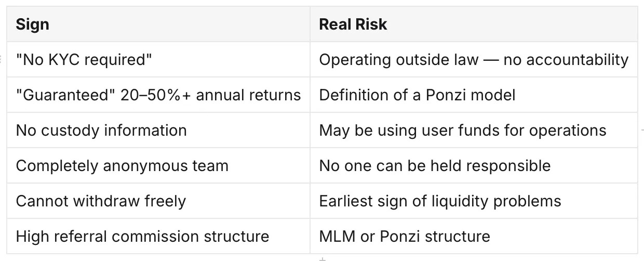Screen dimensions: 644x261
Task: Select the "No KYC required" cell
Action: 158,60
